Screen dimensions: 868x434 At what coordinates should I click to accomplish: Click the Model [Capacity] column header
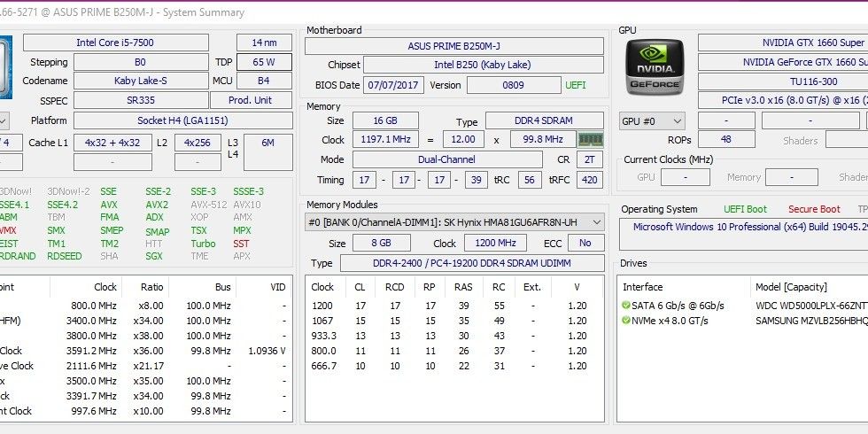(x=791, y=287)
